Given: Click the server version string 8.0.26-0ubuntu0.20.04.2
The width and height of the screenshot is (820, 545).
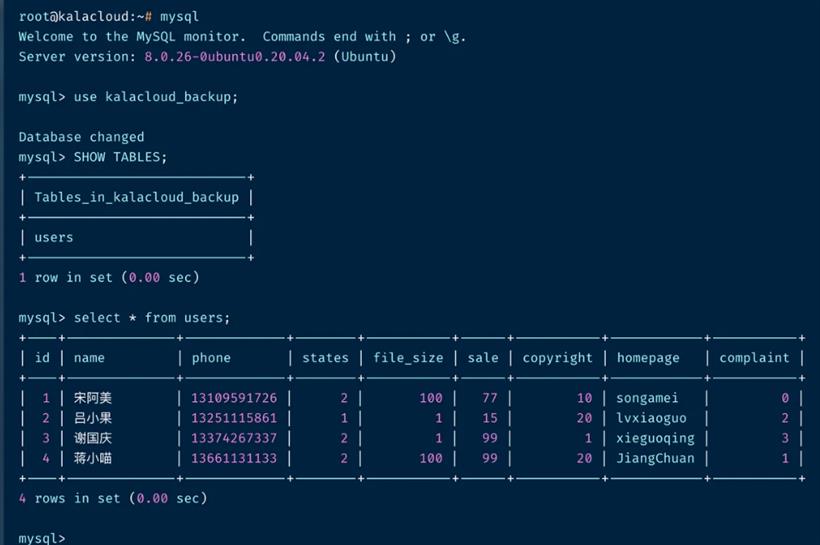Looking at the screenshot, I should pos(235,56).
